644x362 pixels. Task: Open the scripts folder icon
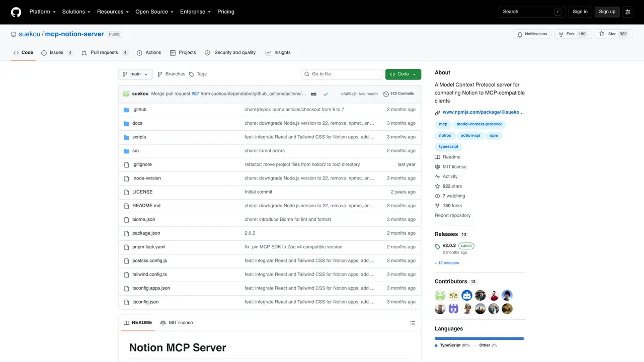pyautogui.click(x=127, y=137)
